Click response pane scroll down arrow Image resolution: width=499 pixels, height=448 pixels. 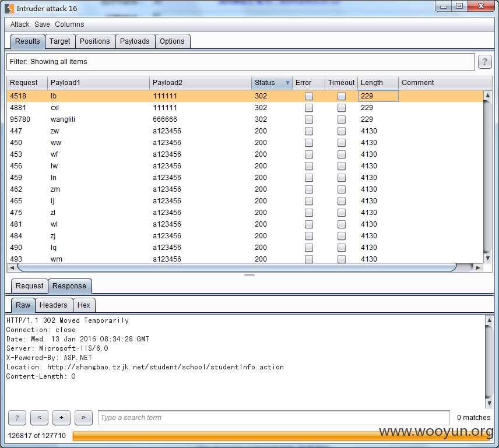click(489, 403)
